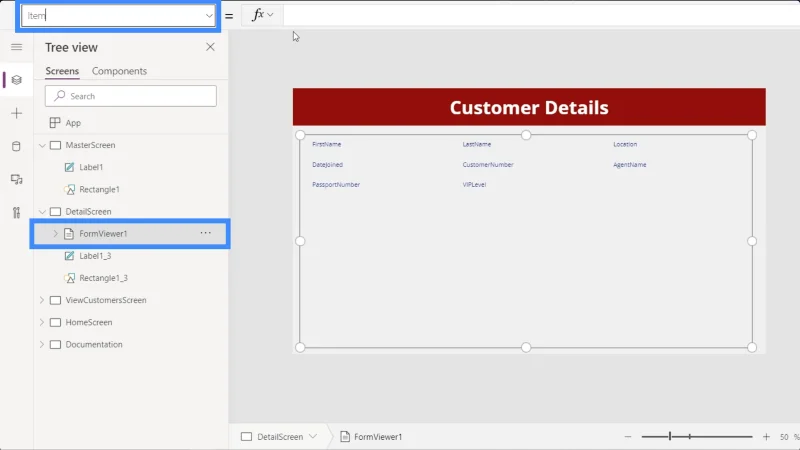The height and width of the screenshot is (450, 800).
Task: Click the zoom slider handle
Action: [x=670, y=436]
